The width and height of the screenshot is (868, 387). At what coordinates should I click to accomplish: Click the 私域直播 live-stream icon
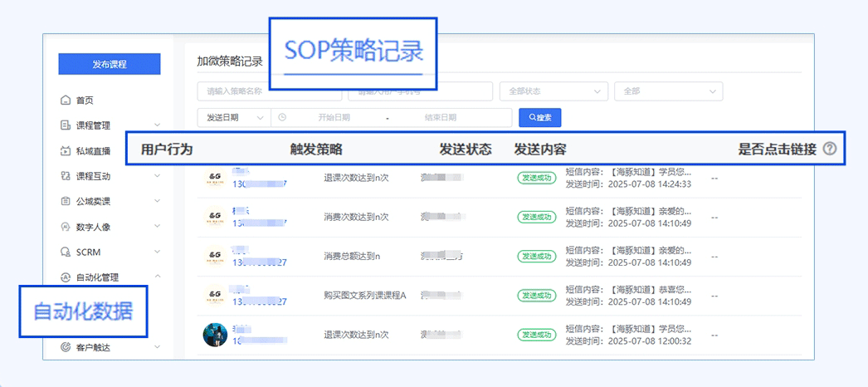[66, 150]
